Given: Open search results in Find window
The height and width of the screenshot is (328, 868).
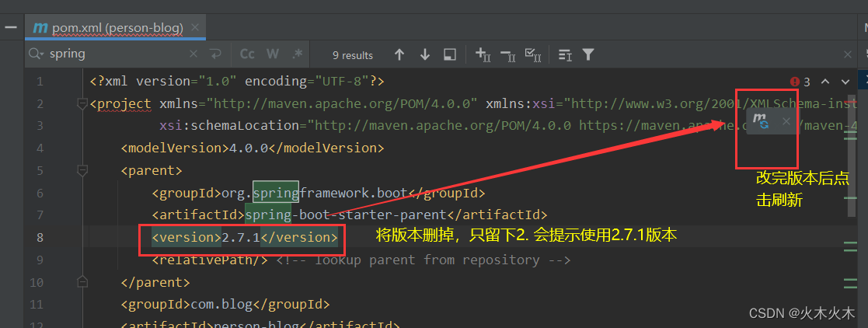Looking at the screenshot, I should [x=449, y=54].
